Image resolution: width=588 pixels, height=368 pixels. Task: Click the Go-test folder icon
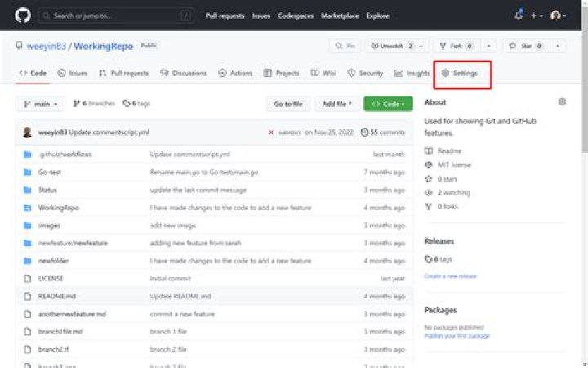(28, 172)
